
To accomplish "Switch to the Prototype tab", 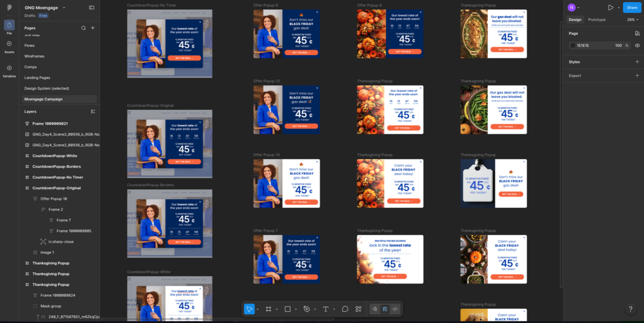I will point(597,20).
